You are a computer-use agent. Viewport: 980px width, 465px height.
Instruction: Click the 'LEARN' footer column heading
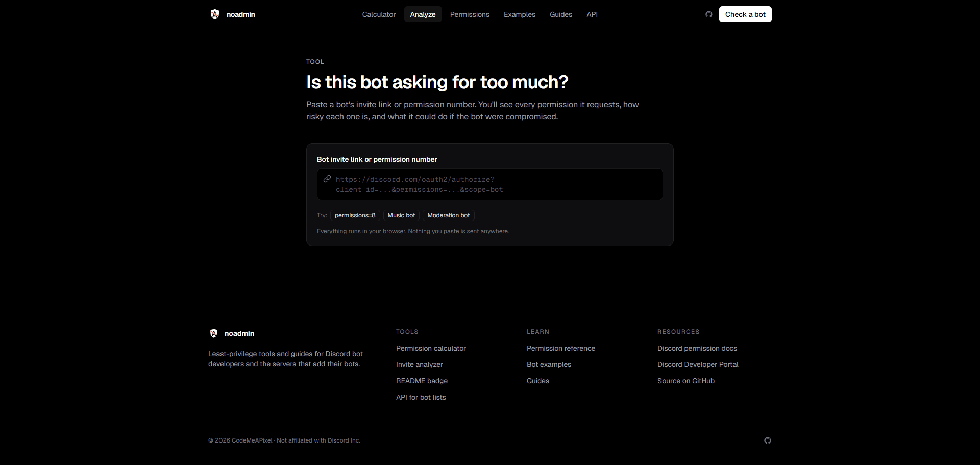(x=538, y=332)
